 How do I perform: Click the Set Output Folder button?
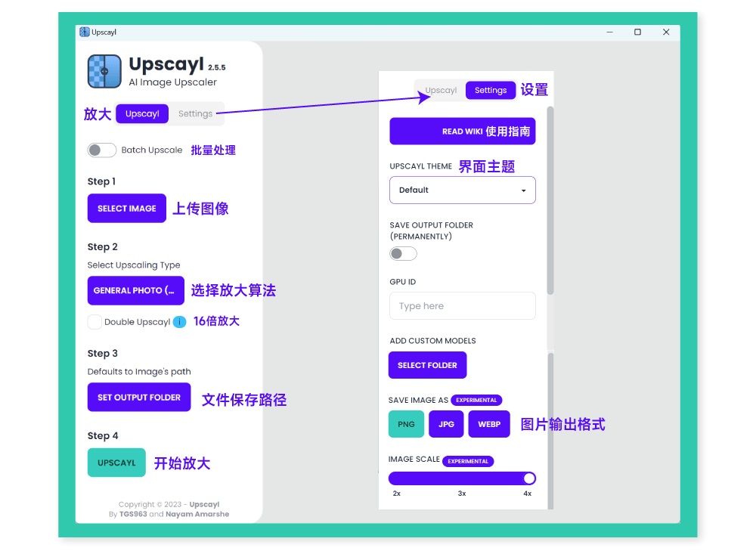coord(139,398)
